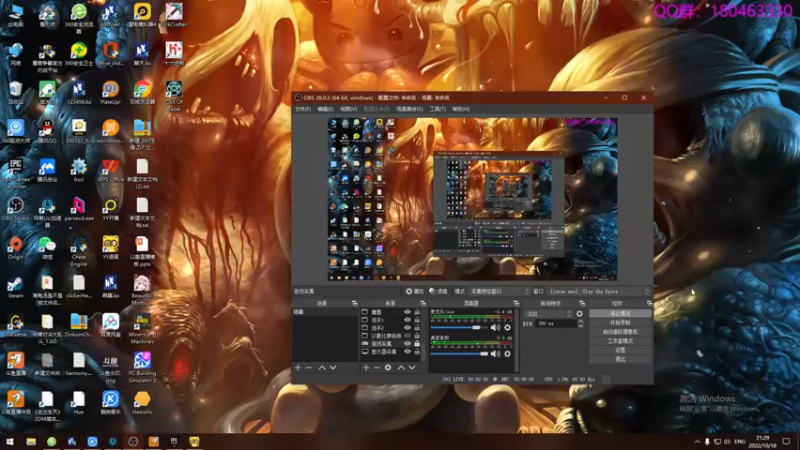Toggle lock on 选手2 source
This screenshot has height=450, width=800.
click(x=417, y=328)
